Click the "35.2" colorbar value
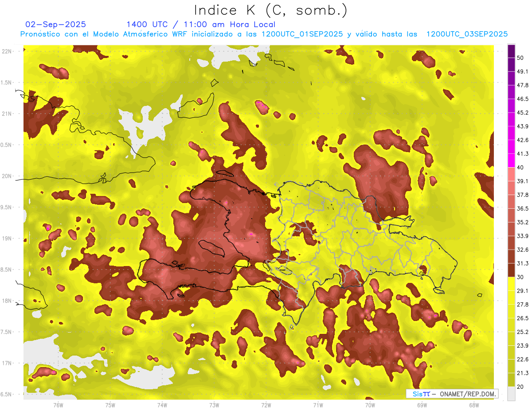The width and height of the screenshot is (532, 411). coord(522,222)
